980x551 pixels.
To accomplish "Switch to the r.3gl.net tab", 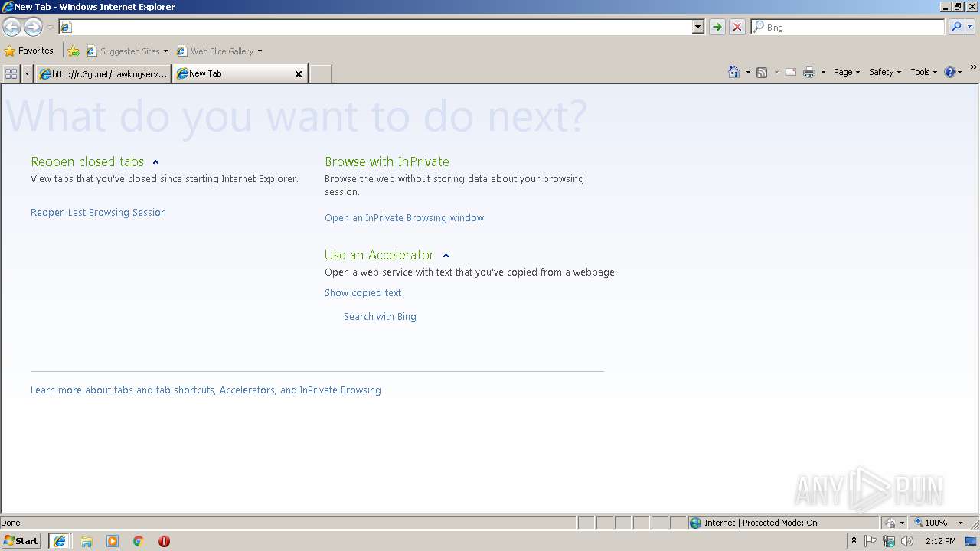I will tap(103, 73).
